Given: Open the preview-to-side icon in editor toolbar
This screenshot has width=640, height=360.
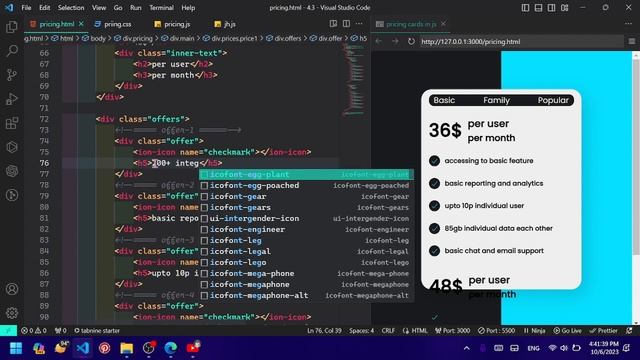Looking at the screenshot, I should click(x=333, y=24).
